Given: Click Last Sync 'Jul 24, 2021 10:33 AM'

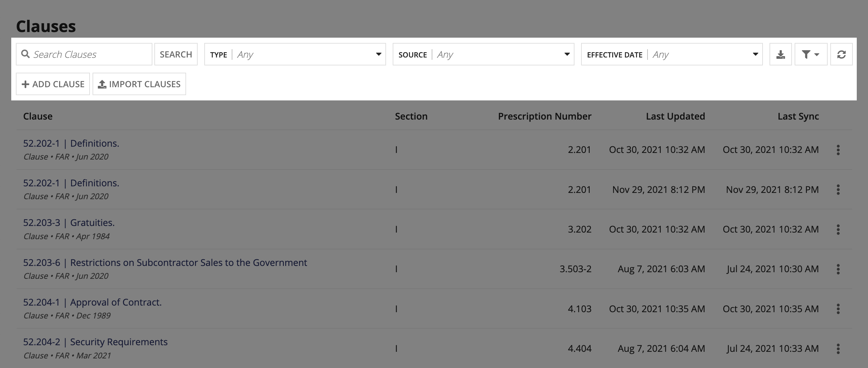Looking at the screenshot, I should pyautogui.click(x=772, y=348).
